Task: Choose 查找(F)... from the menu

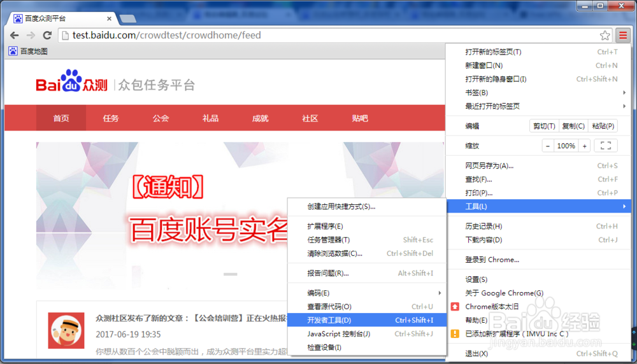Action: [538, 179]
